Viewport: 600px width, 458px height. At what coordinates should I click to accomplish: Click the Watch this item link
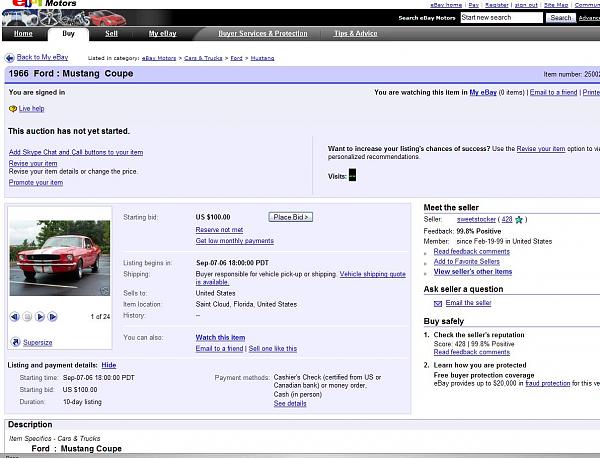[x=220, y=337]
